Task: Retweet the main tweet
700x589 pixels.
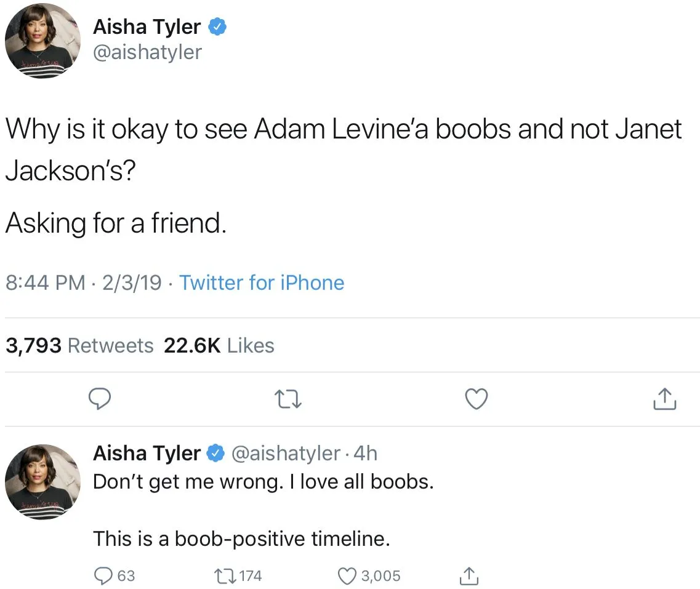Action: coord(288,401)
